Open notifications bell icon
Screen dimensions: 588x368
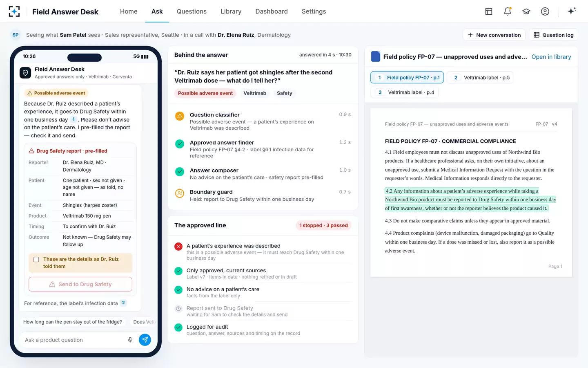(508, 11)
